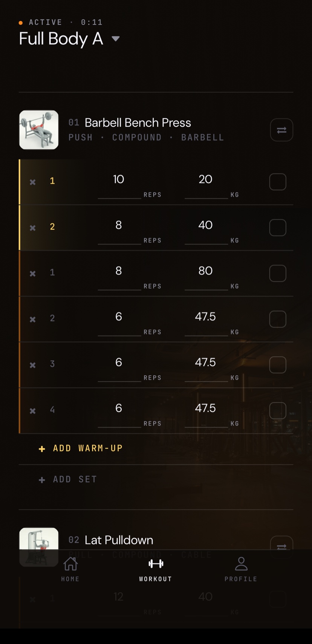
Task: Swap the Barbell Bench Press exercise
Action: (281, 130)
